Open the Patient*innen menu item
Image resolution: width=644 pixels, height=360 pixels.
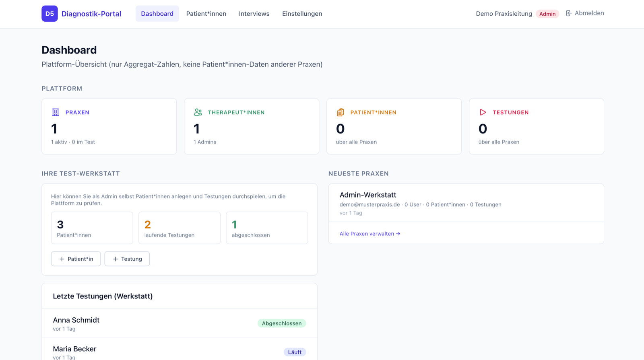click(206, 14)
